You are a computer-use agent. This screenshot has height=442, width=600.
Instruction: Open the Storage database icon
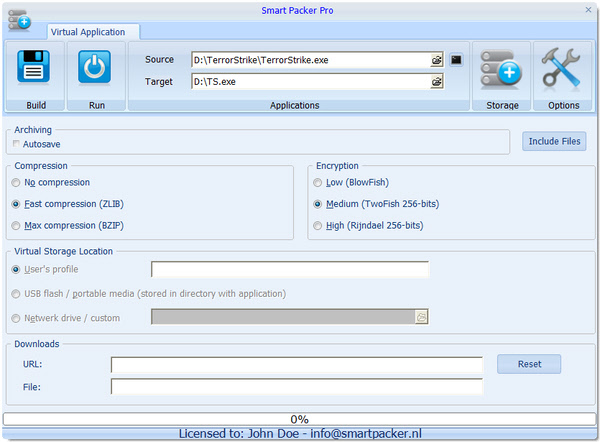pyautogui.click(x=501, y=68)
